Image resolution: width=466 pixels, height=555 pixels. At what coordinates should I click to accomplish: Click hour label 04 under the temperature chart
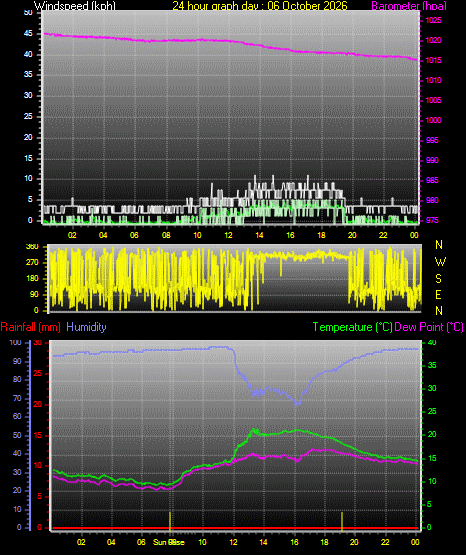pyautogui.click(x=111, y=542)
